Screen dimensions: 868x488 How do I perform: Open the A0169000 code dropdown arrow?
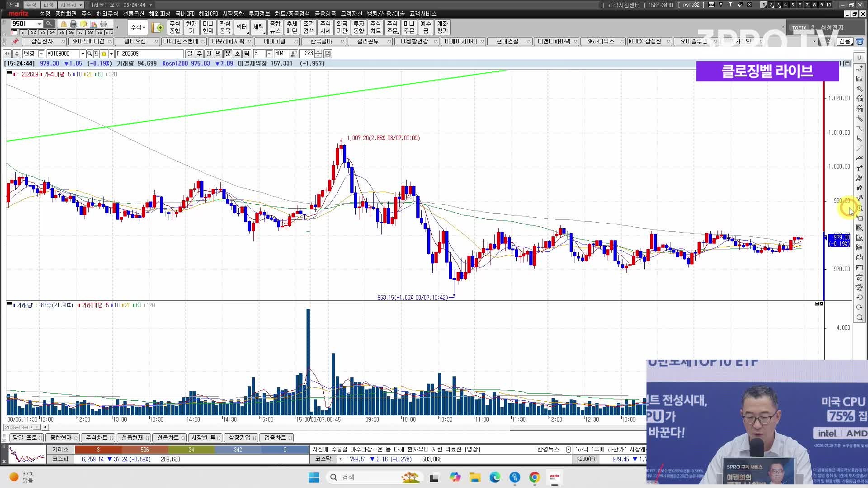(83, 54)
